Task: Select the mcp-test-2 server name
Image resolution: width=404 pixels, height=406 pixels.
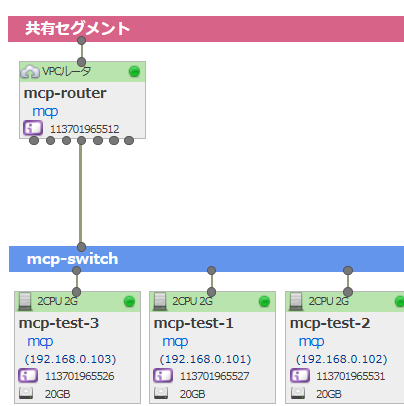Action: pyautogui.click(x=330, y=323)
